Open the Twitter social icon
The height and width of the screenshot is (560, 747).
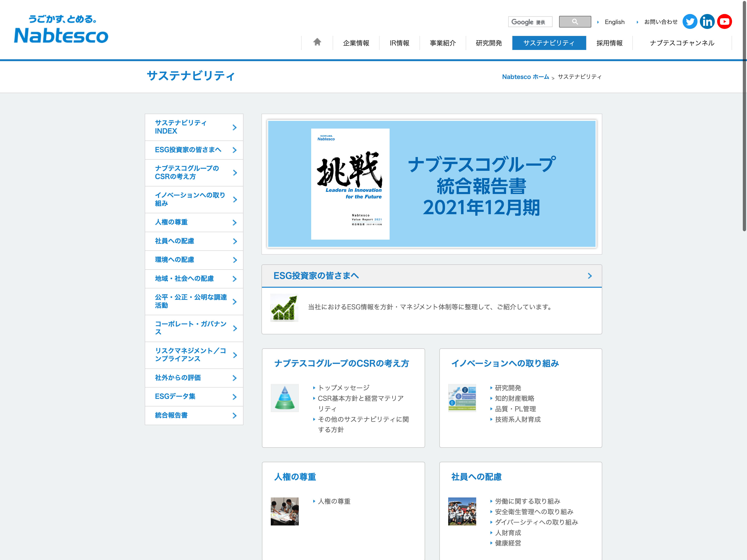click(x=690, y=22)
